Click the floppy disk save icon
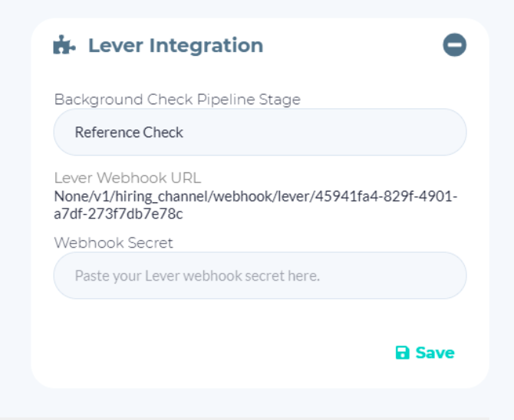Screen dimensions: 514x420 tap(402, 353)
